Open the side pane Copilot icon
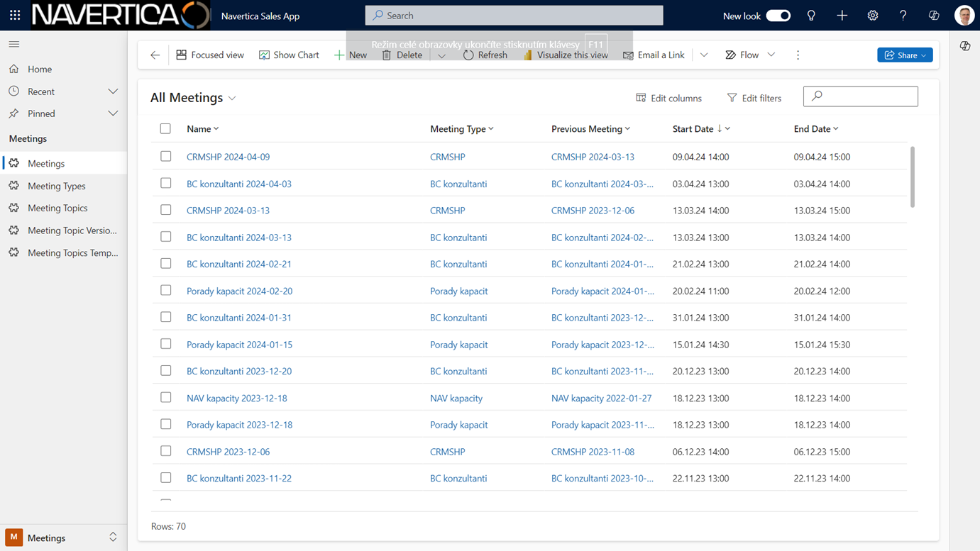Image resolution: width=980 pixels, height=551 pixels. coord(965,46)
